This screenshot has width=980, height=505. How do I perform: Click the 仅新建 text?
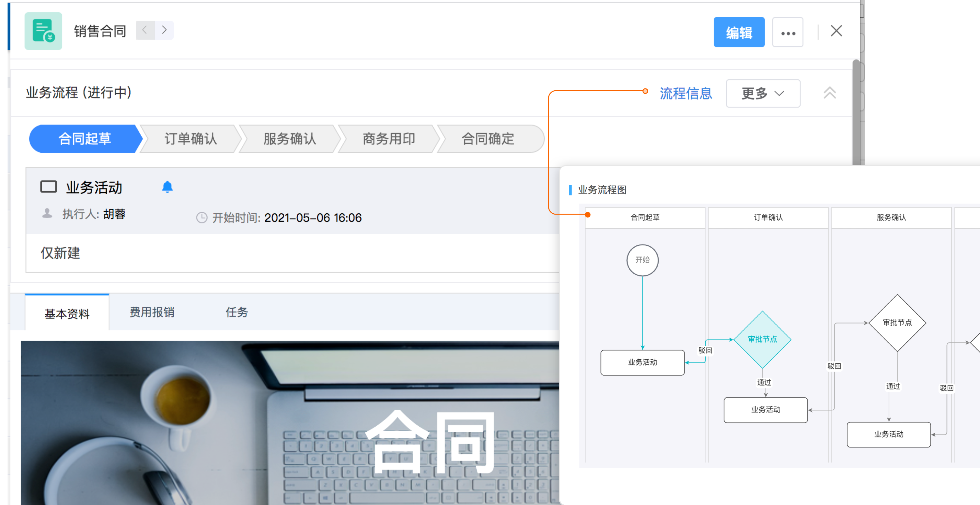pos(60,253)
